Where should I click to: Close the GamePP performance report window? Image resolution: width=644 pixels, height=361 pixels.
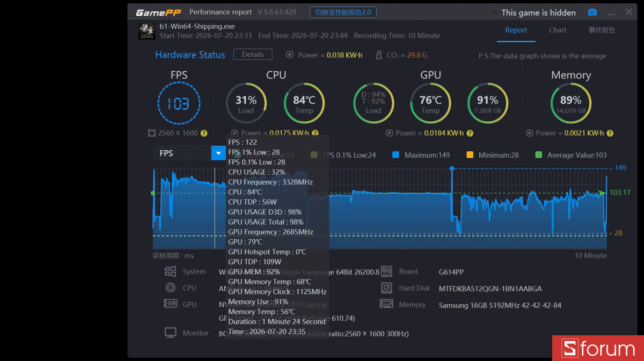click(629, 12)
